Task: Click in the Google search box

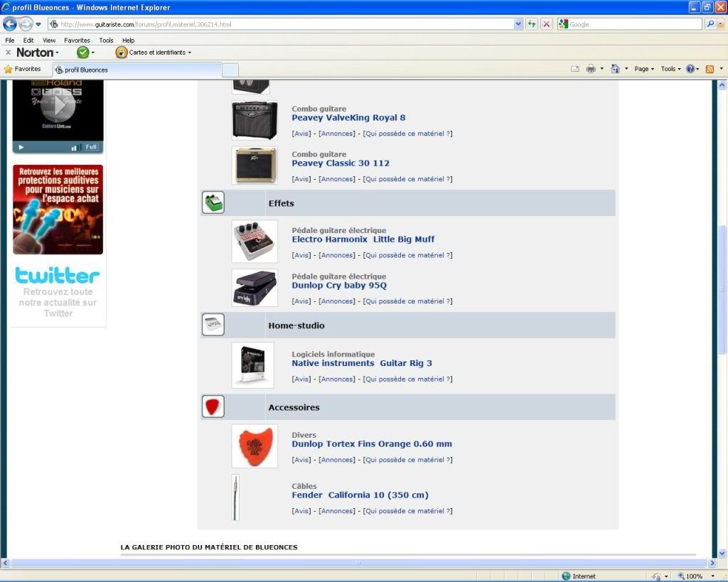Action: [633, 24]
